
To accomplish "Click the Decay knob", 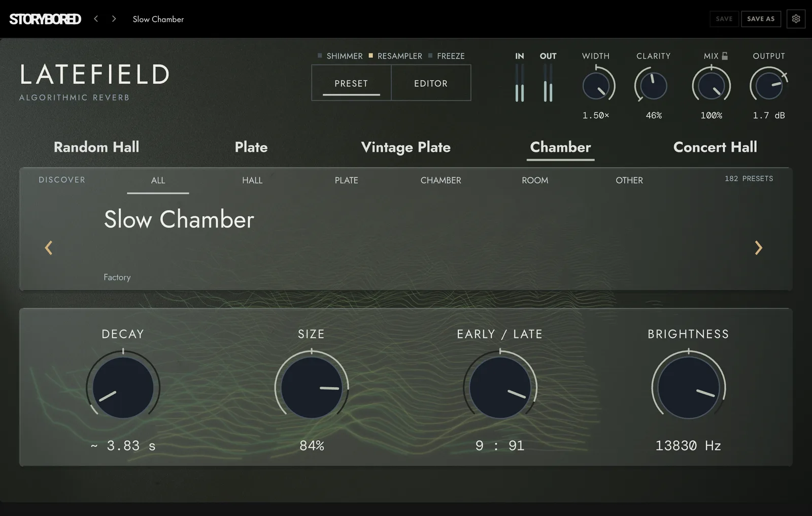I will pyautogui.click(x=123, y=388).
